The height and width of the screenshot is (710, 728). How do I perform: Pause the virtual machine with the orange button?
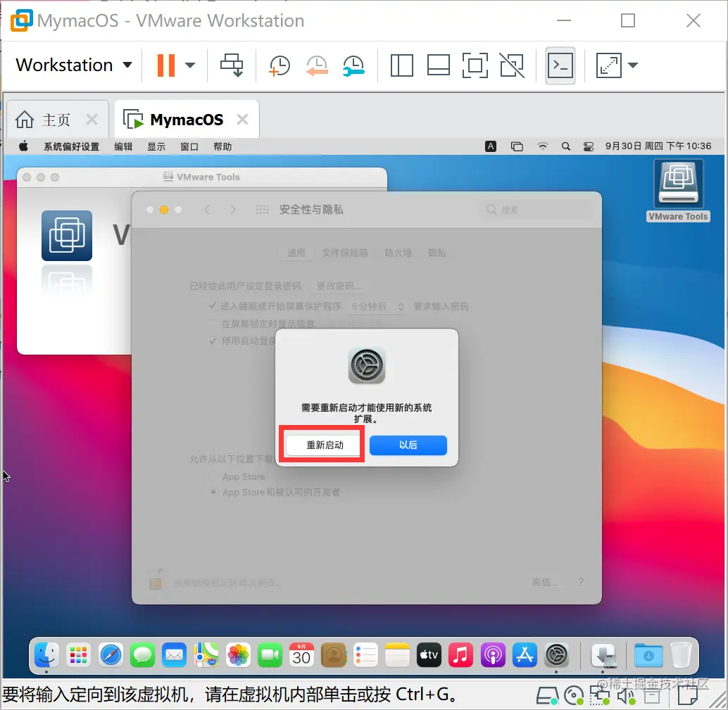[x=165, y=65]
